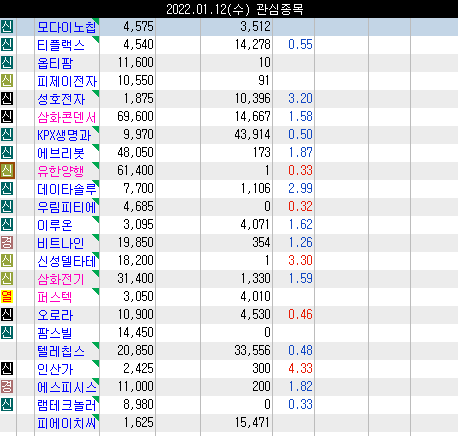Image resolution: width=458 pixels, height=436 pixels.
Task: Click the olive 신 badge beside 피제이전자
Action: tap(7, 81)
